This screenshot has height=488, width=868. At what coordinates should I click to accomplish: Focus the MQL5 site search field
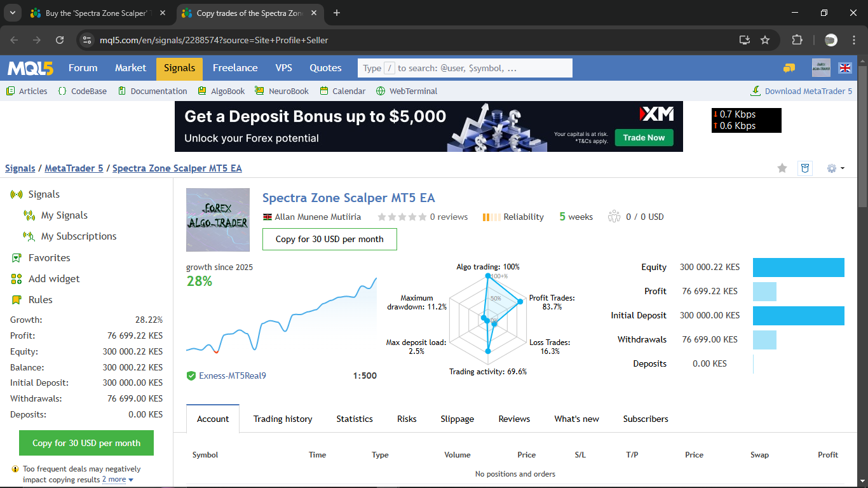[x=465, y=68]
